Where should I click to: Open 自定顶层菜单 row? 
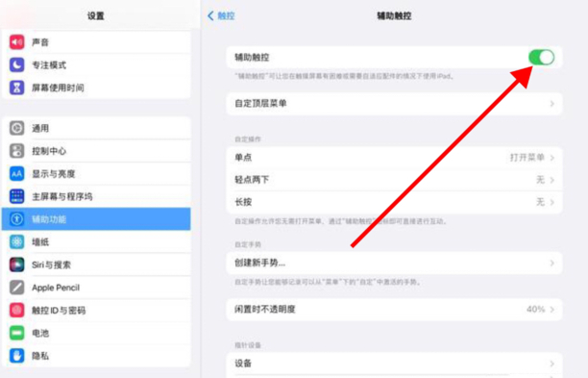pyautogui.click(x=394, y=104)
